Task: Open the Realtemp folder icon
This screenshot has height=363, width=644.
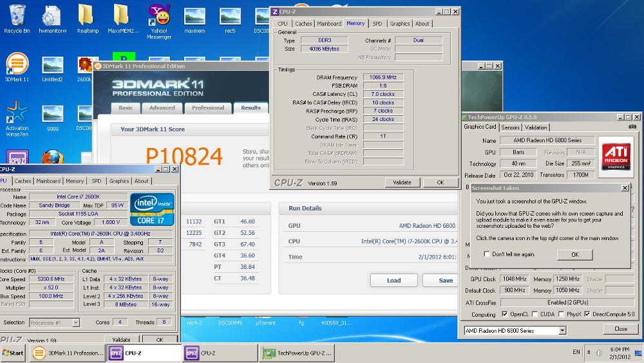Action: coord(88,19)
